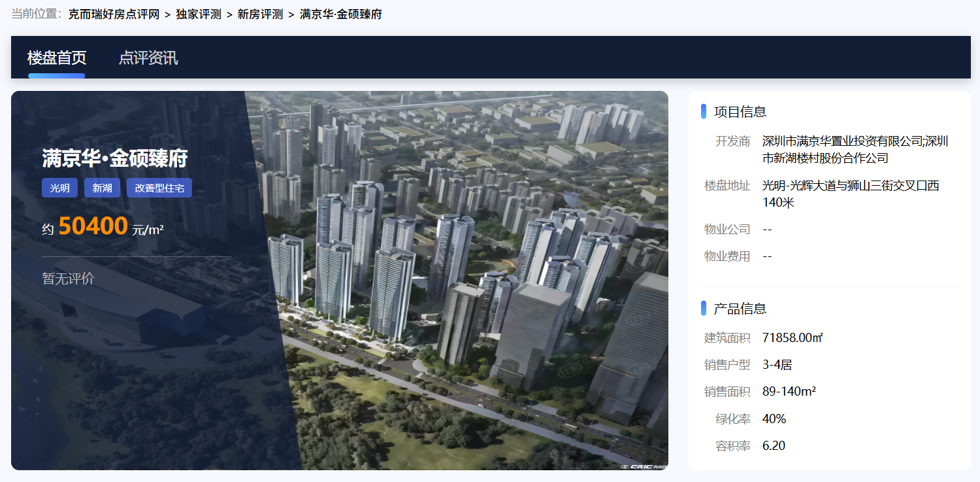Click the 开发商 label

(x=733, y=141)
